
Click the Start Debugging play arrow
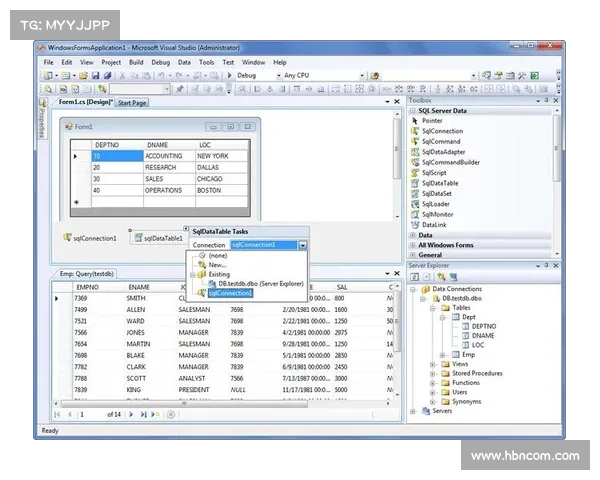230,75
